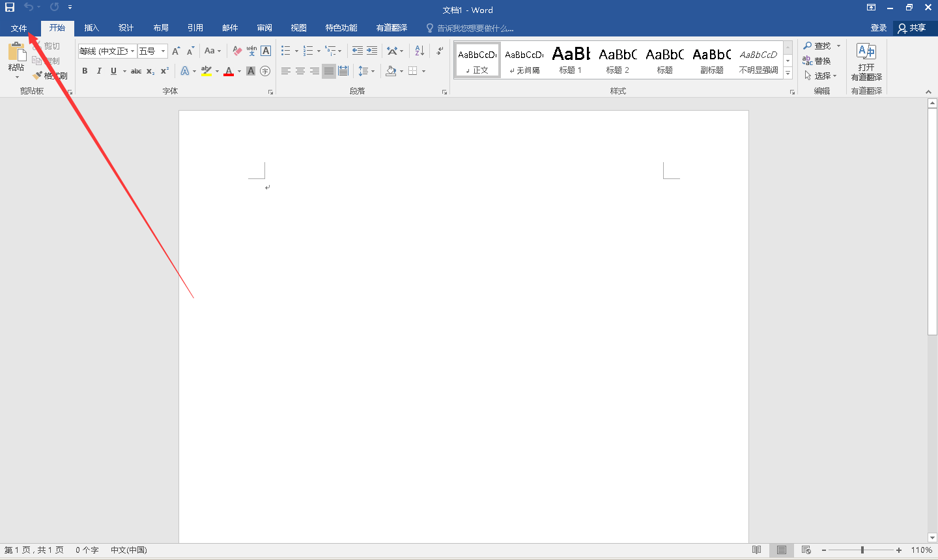
Task: Click the Save icon in quick access toolbar
Action: [x=10, y=7]
